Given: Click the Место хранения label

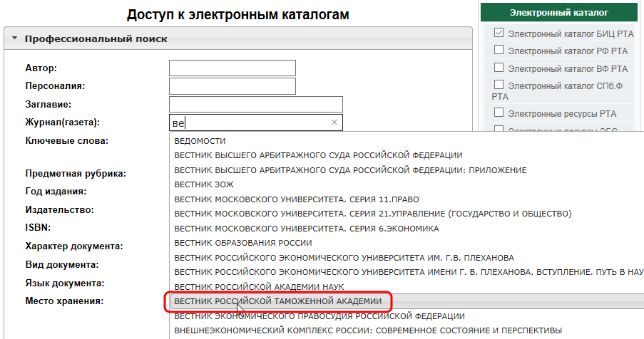Looking at the screenshot, I should tap(64, 301).
